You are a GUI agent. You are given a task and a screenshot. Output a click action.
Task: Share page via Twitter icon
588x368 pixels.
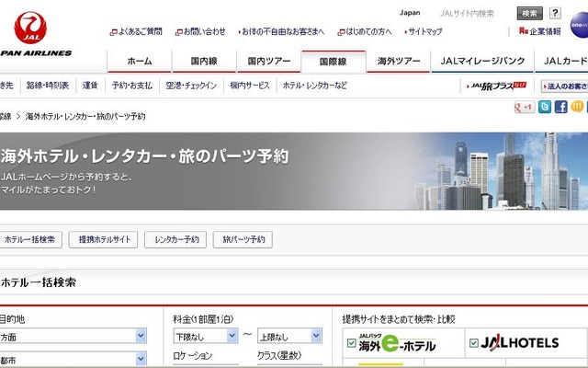(545, 107)
